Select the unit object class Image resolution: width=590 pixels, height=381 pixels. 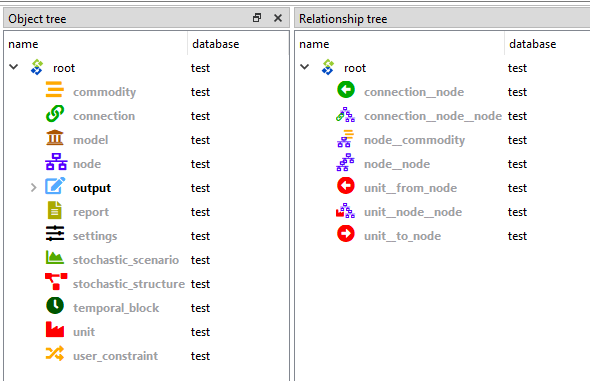84,332
